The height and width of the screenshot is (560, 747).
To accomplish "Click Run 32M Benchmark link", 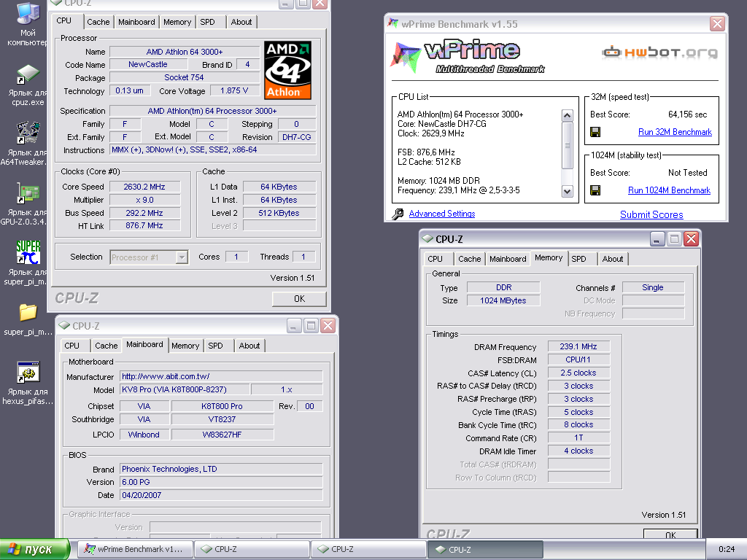I will pos(675,132).
